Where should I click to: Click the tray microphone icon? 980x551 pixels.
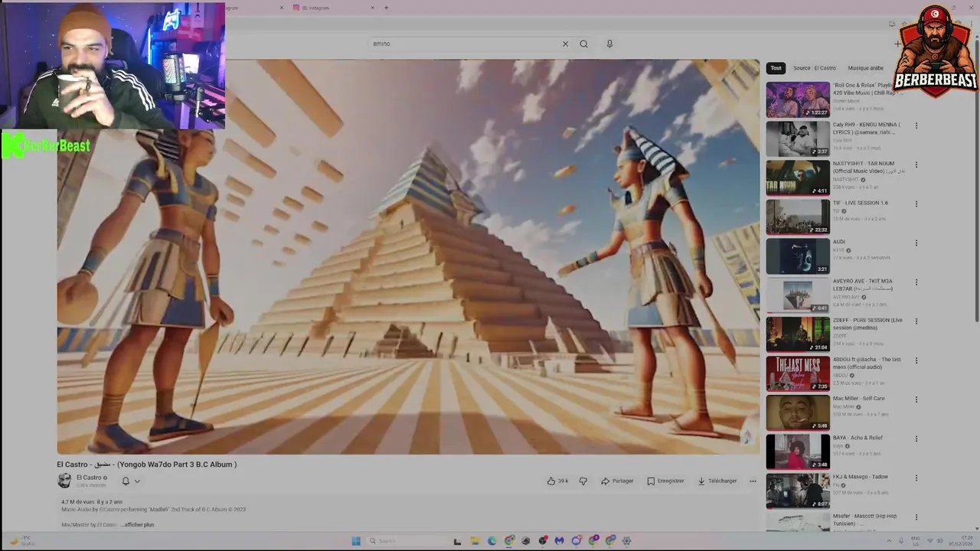pyautogui.click(x=900, y=541)
